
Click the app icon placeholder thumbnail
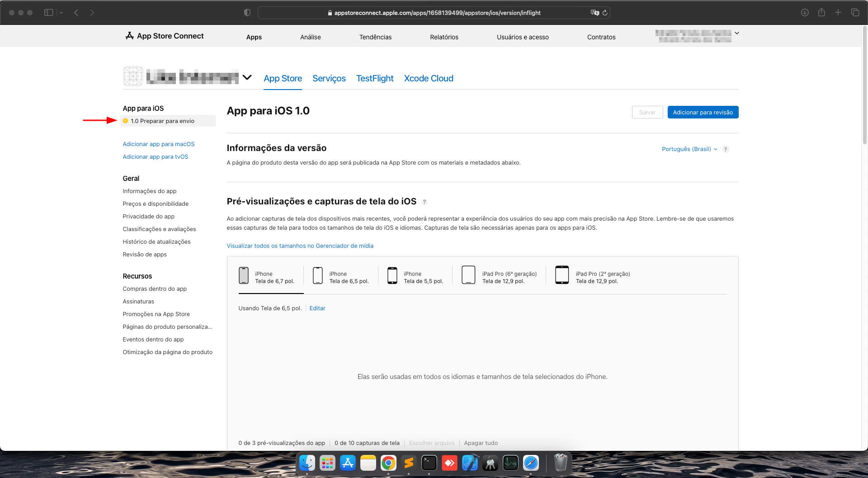click(133, 76)
